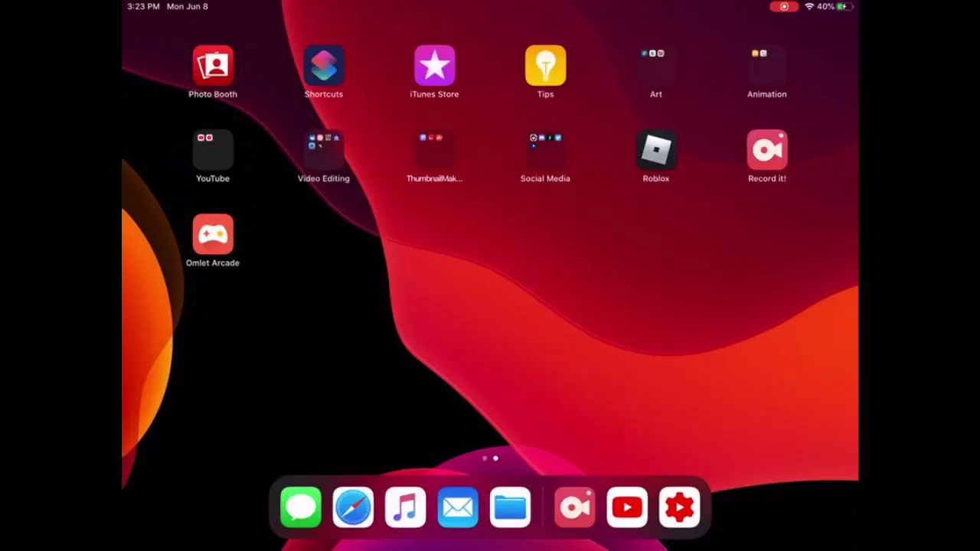Launch Omlet Arcade app
Image resolution: width=980 pixels, height=551 pixels.
213,234
